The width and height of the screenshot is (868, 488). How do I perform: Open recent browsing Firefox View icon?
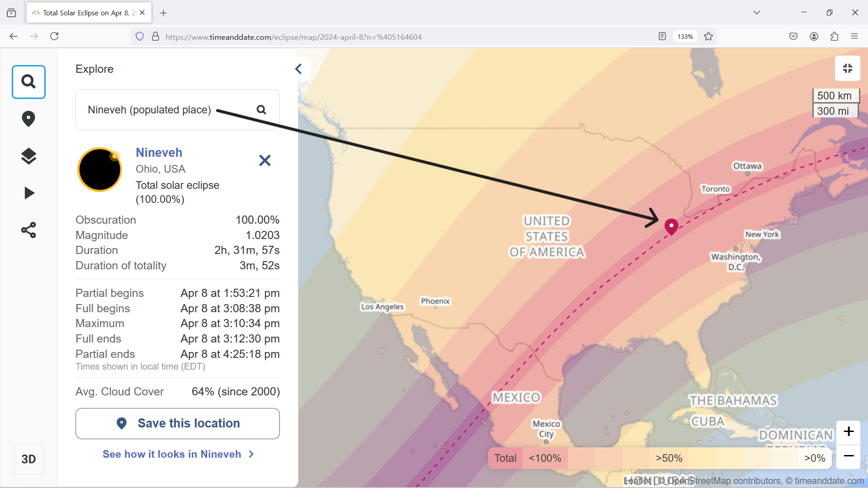coord(11,13)
